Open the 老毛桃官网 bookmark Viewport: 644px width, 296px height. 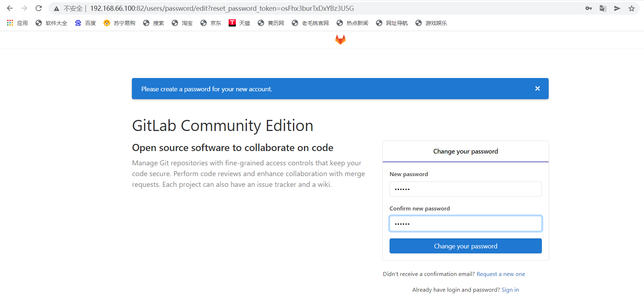click(310, 23)
